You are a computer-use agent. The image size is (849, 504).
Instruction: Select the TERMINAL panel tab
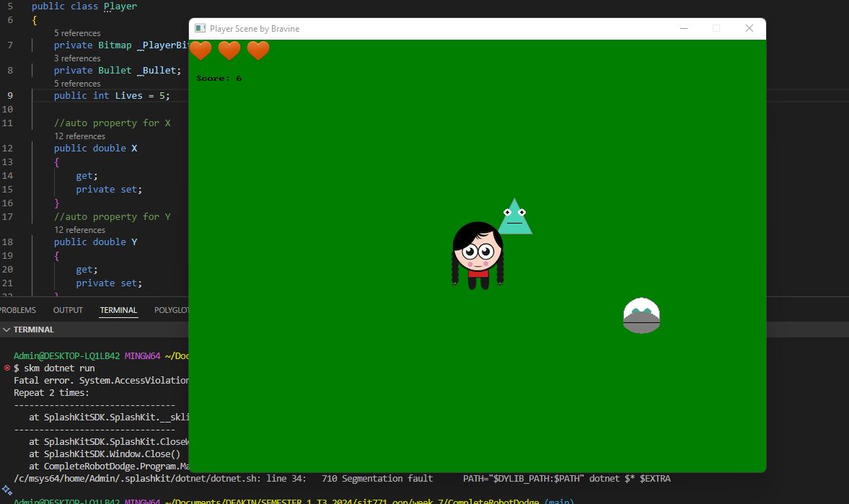[118, 310]
